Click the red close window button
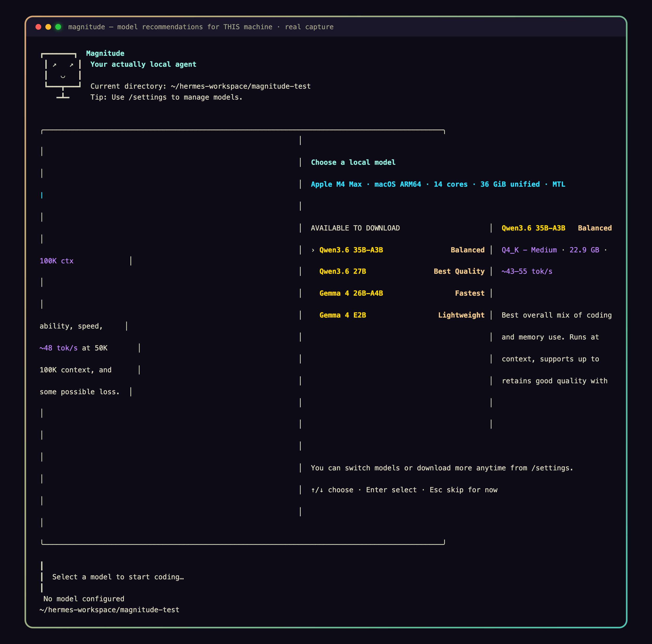 click(x=39, y=27)
